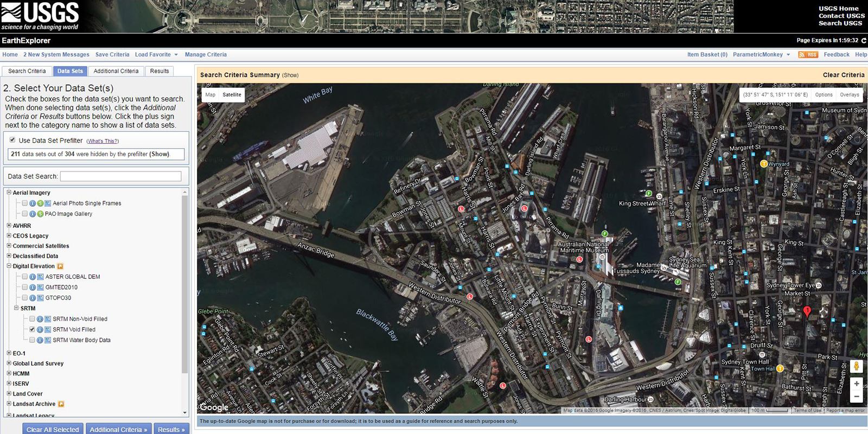This screenshot has height=434, width=868.
Task: Check the GMTED2010 data set box
Action: (25, 287)
